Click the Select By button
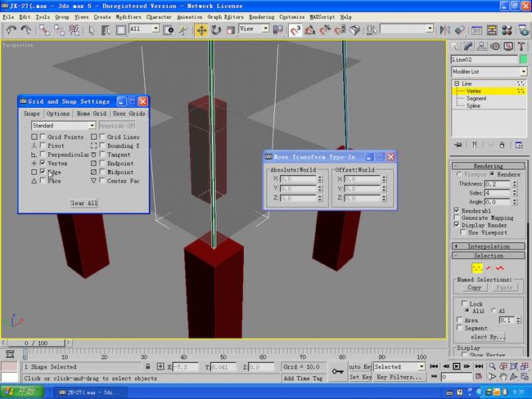 pos(488,337)
